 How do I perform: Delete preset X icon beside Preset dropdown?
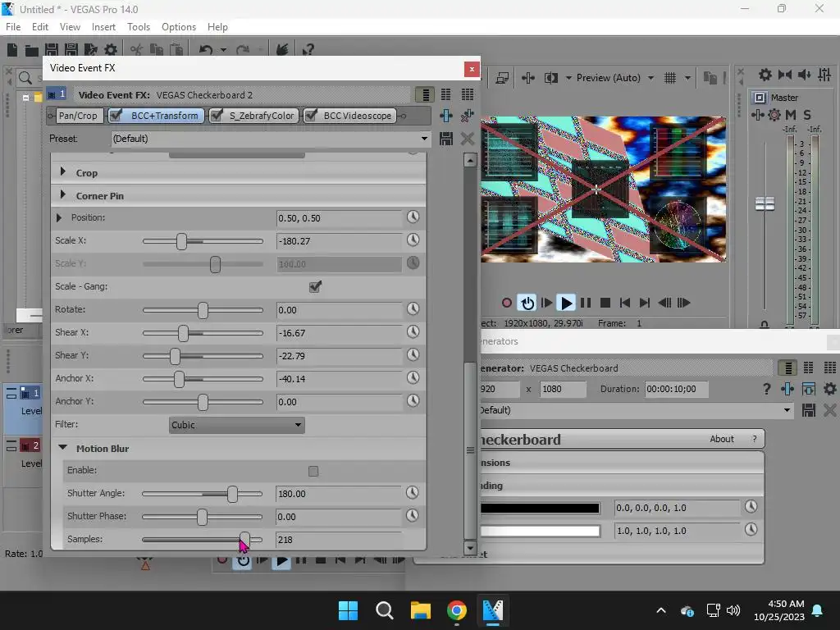[x=467, y=139]
